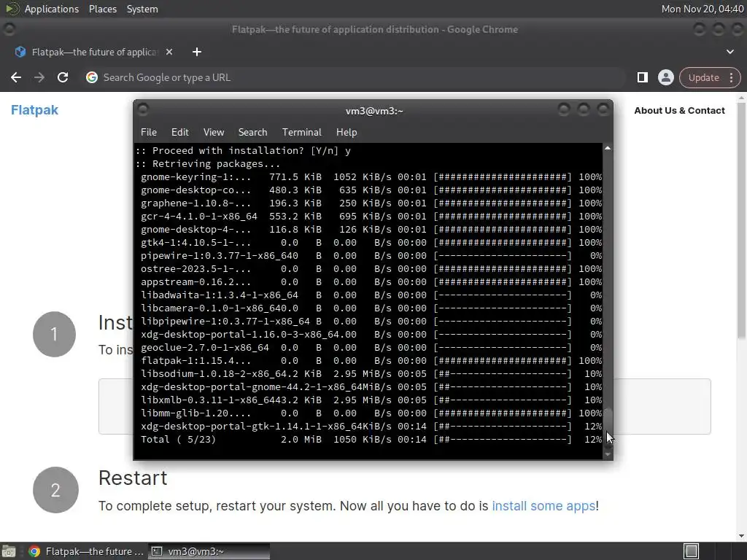Toggle Chrome side panel icon

click(x=642, y=77)
